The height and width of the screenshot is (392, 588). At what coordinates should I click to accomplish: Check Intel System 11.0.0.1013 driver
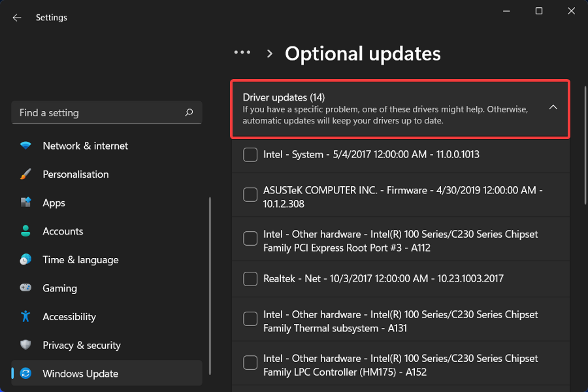tap(250, 155)
